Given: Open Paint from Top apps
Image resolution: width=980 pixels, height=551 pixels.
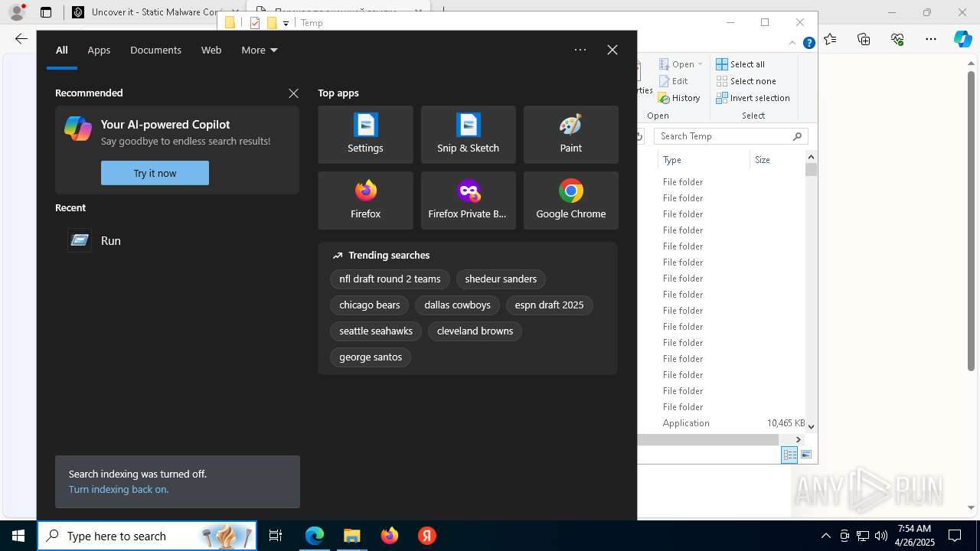Looking at the screenshot, I should pyautogui.click(x=570, y=135).
